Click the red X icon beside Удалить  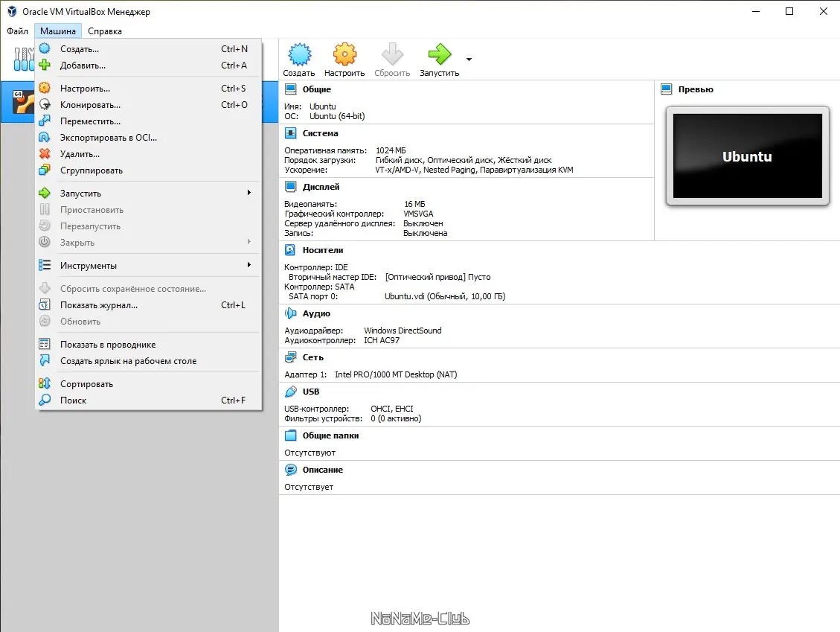pos(45,154)
